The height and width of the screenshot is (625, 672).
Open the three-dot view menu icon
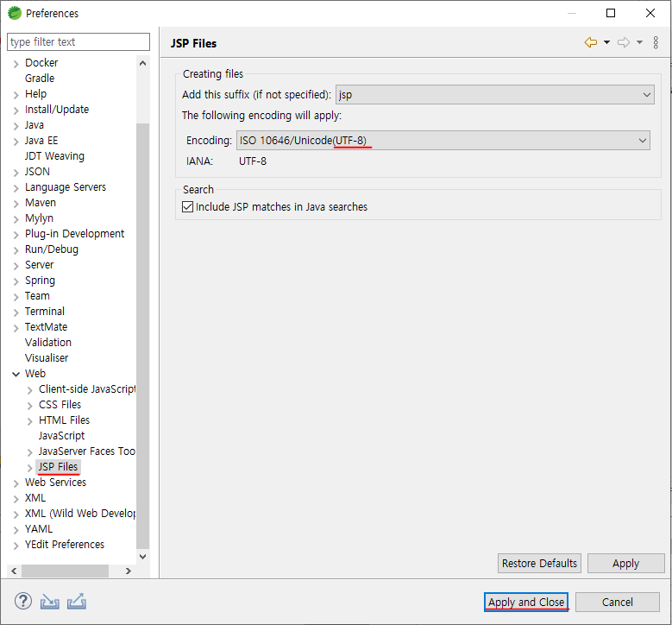[656, 42]
